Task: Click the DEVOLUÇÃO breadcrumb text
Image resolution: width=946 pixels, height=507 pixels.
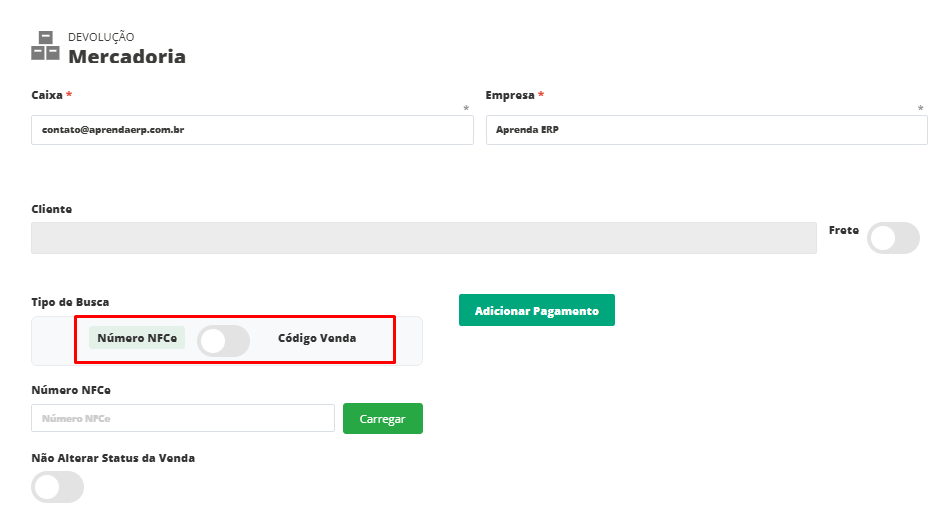Action: pos(101,37)
